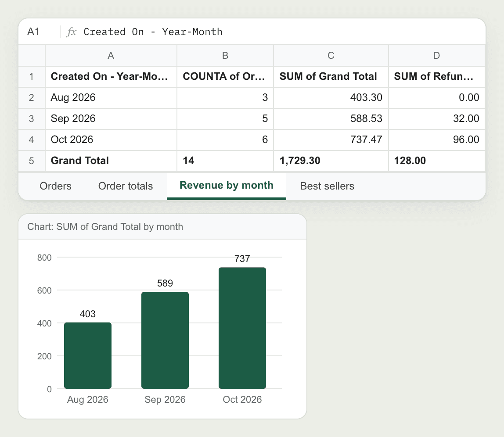The image size is (504, 437).
Task: Click the fx formula icon
Action: [x=72, y=32]
